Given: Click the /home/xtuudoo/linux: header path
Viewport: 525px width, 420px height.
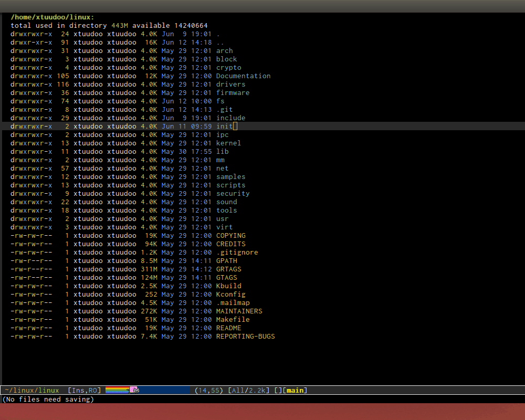Looking at the screenshot, I should (52, 17).
